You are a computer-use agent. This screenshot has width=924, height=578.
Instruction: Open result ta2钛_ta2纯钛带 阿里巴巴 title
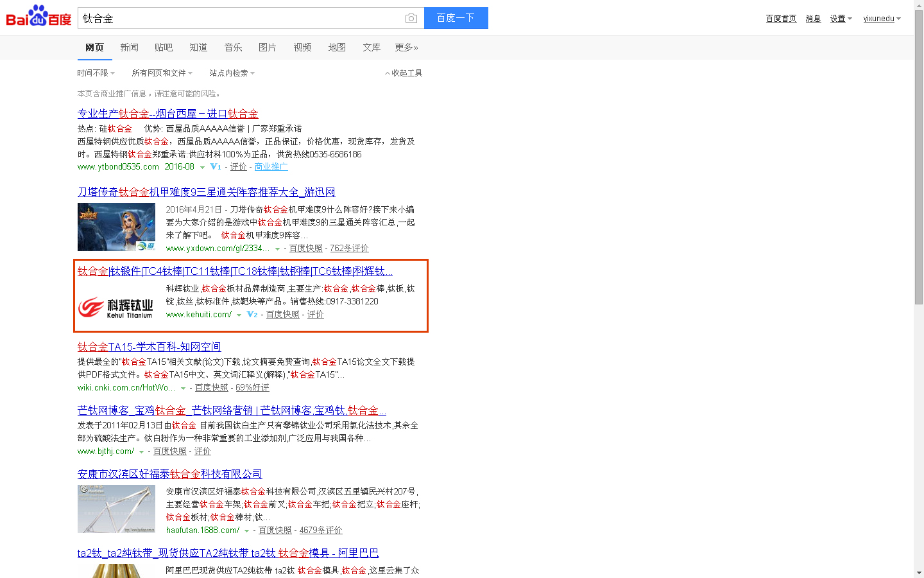[x=228, y=553]
